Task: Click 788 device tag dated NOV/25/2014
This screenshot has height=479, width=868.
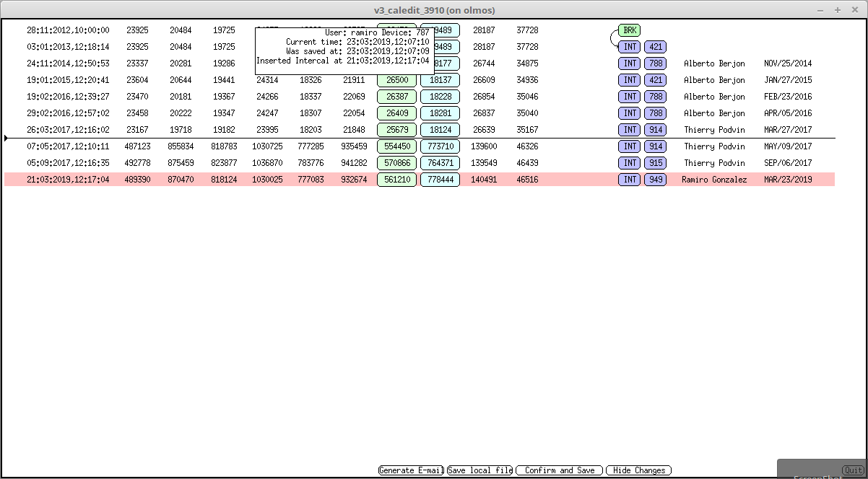Action: 655,63
